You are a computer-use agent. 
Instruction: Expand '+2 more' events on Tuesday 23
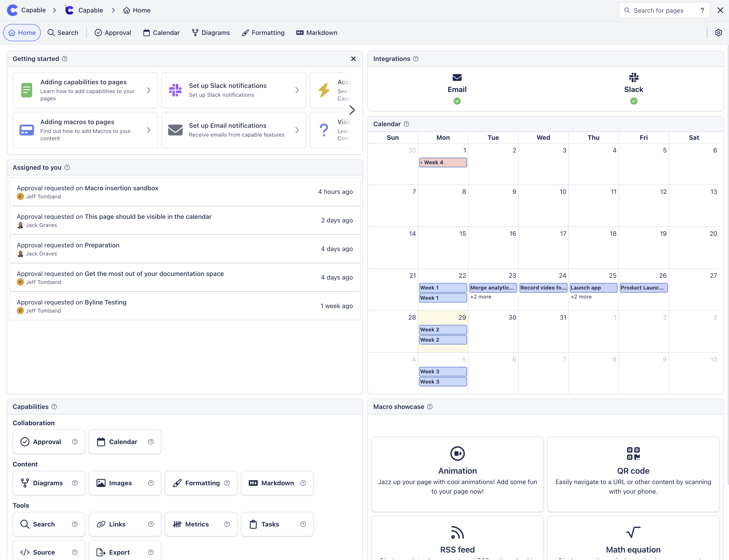point(481,297)
